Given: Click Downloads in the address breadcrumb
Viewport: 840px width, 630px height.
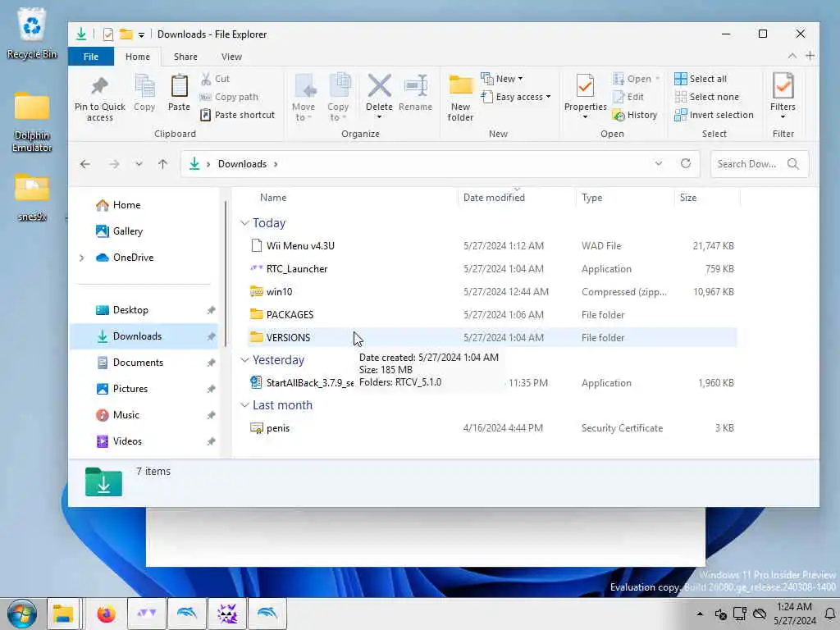Looking at the screenshot, I should 242,164.
